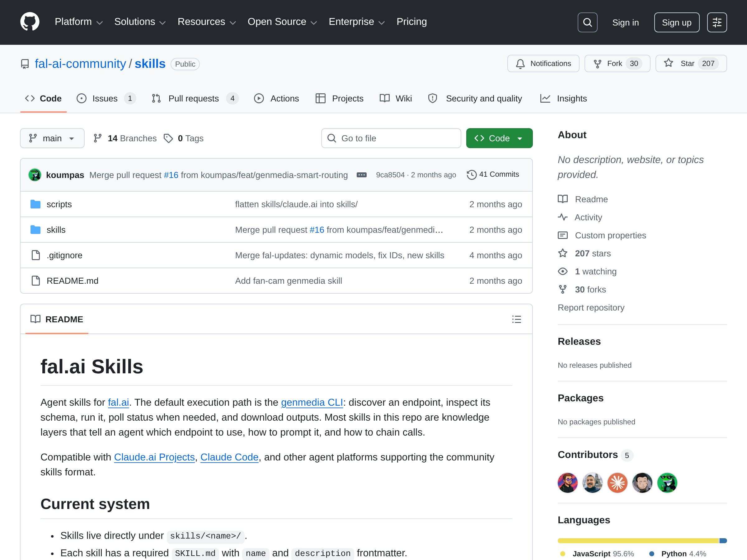This screenshot has width=747, height=560.
Task: Open the GitHub homepage logo
Action: [x=30, y=22]
